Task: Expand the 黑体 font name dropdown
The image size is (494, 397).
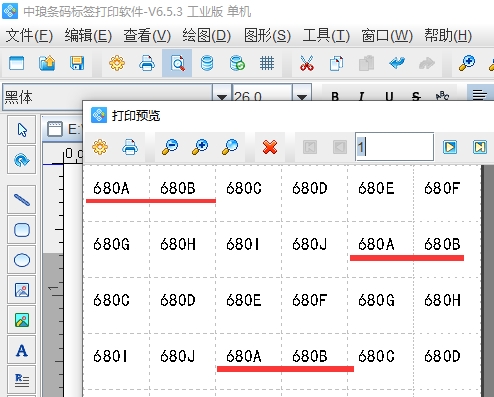Action: pyautogui.click(x=222, y=97)
